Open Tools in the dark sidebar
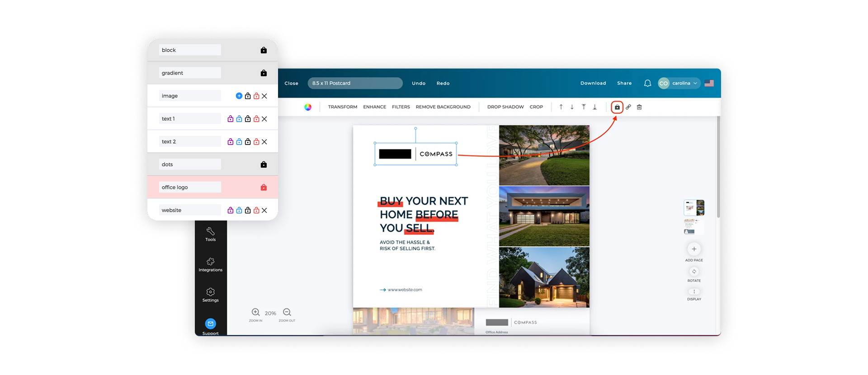Viewport: 868px width, 375px height. [x=211, y=234]
